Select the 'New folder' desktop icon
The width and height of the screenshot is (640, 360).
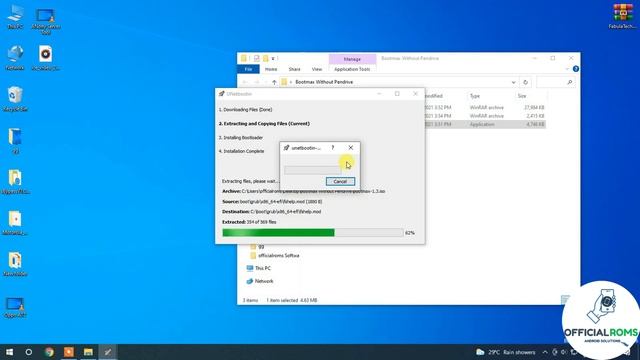click(15, 264)
